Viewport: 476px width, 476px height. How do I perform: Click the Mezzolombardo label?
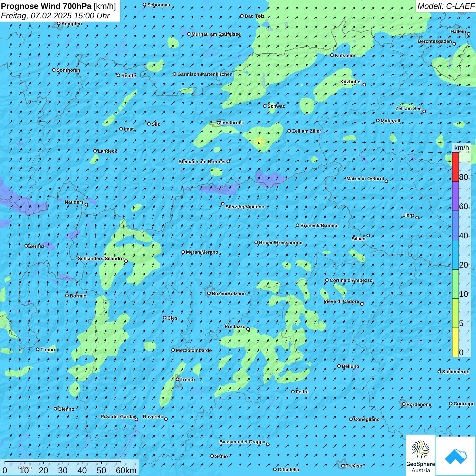pyautogui.click(x=194, y=350)
